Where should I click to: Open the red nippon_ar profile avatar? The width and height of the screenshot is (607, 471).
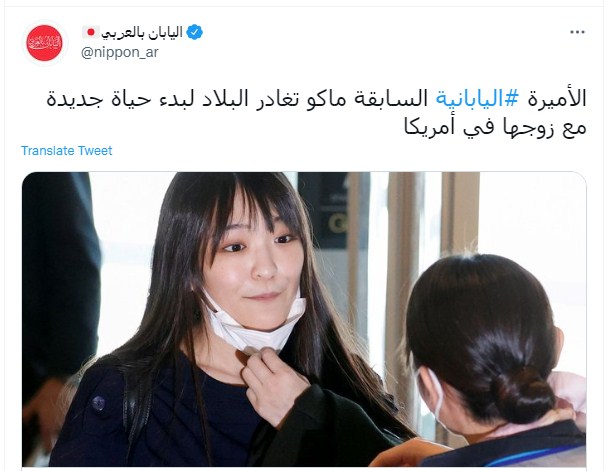point(44,43)
